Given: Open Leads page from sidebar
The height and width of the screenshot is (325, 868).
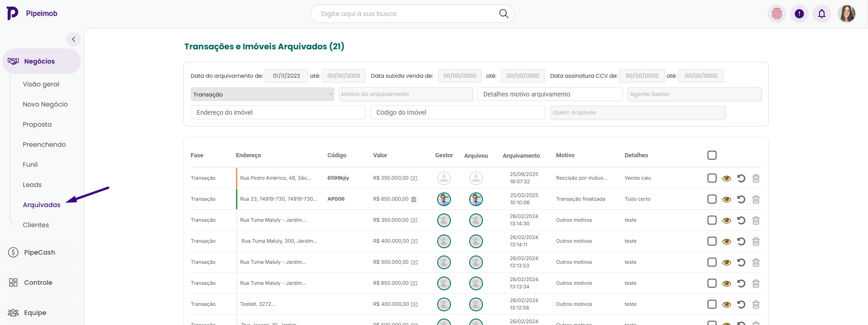Looking at the screenshot, I should tap(32, 185).
